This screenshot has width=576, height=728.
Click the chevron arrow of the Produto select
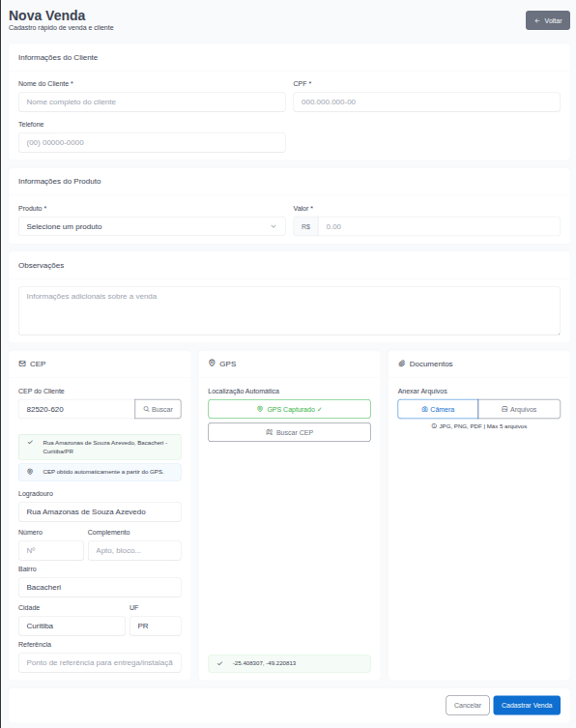tap(274, 226)
